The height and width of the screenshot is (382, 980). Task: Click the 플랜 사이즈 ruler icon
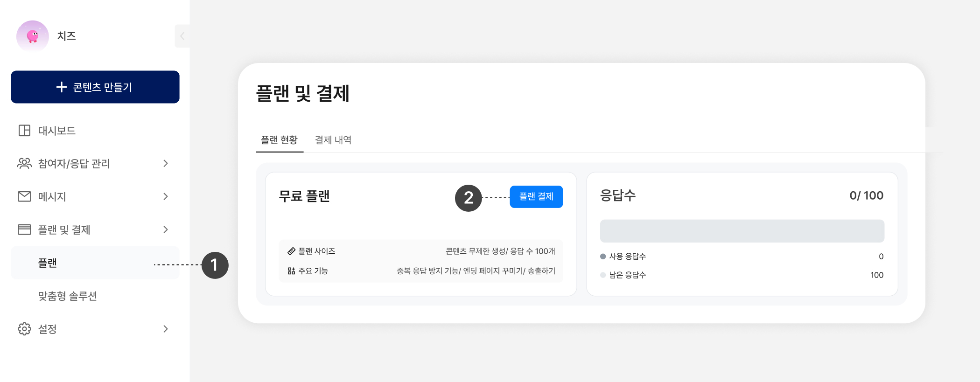click(x=291, y=251)
